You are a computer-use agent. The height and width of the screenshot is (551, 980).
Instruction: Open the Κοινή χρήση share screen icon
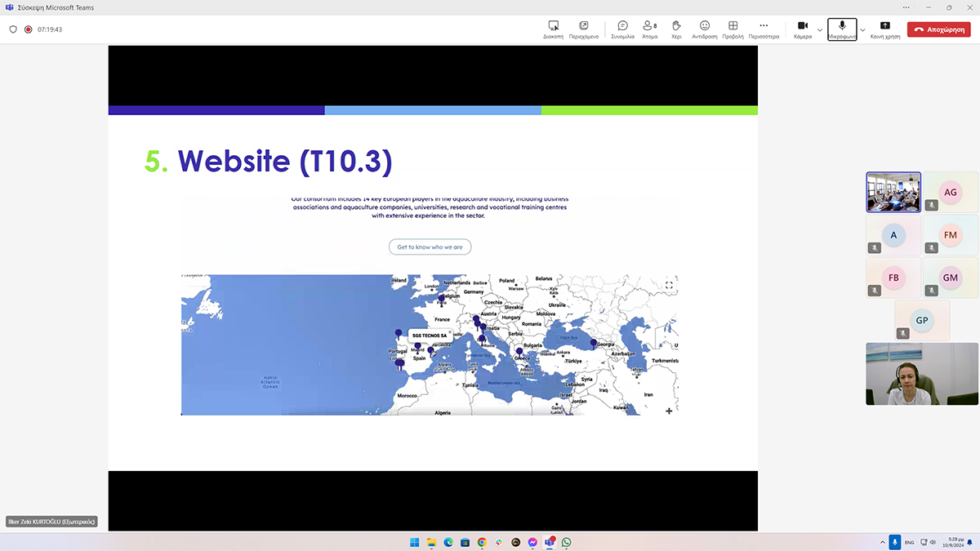885,29
